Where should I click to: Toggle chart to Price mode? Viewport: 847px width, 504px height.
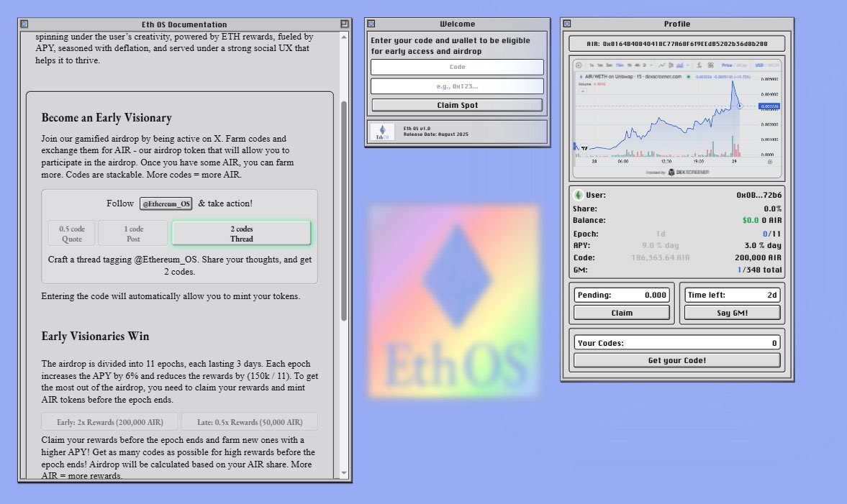[x=727, y=65]
